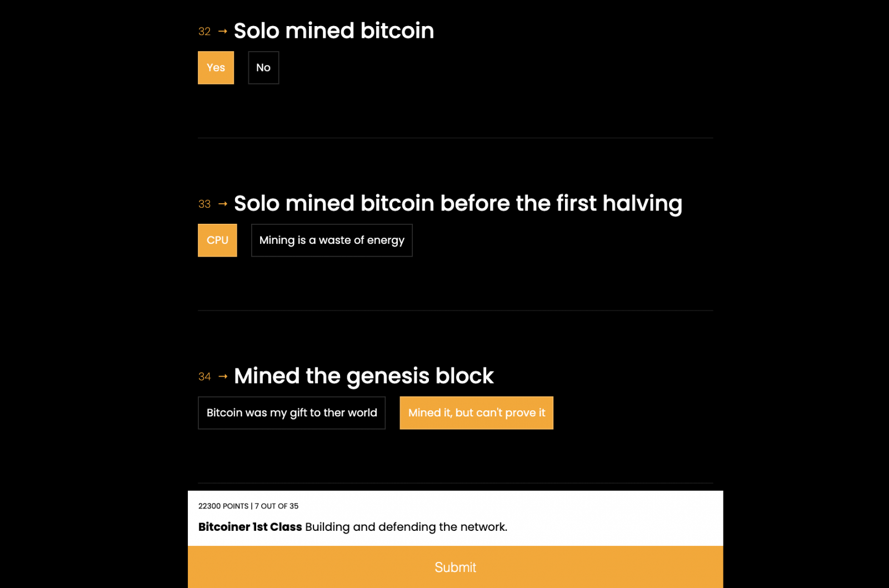Choose No for Solo mined bitcoin
The width and height of the screenshot is (889, 588).
pos(263,68)
